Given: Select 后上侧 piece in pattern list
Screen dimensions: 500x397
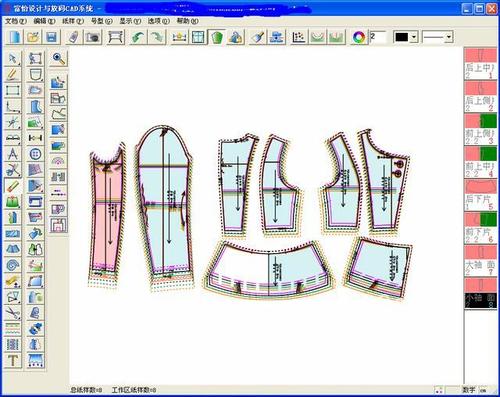Looking at the screenshot, I should click(x=480, y=97).
